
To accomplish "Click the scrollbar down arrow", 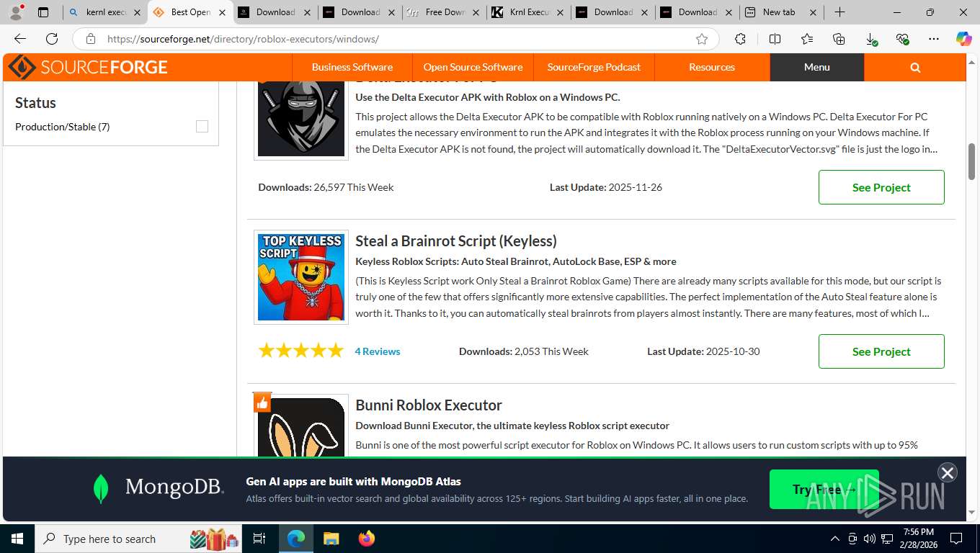I will pyautogui.click(x=971, y=513).
